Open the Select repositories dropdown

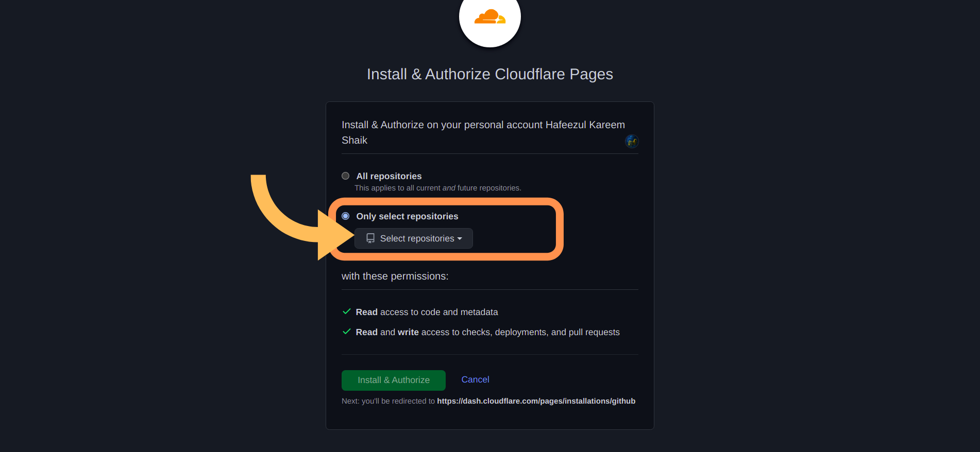pos(414,238)
